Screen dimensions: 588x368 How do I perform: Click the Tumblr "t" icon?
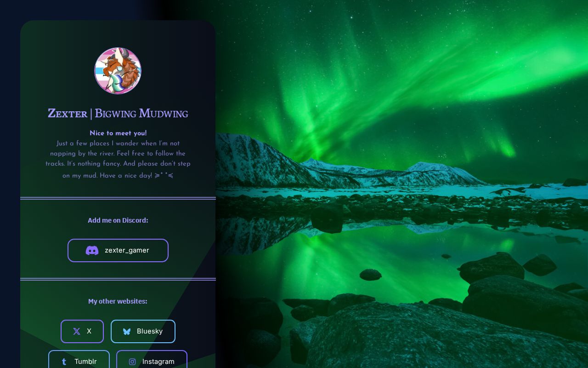tap(64, 362)
